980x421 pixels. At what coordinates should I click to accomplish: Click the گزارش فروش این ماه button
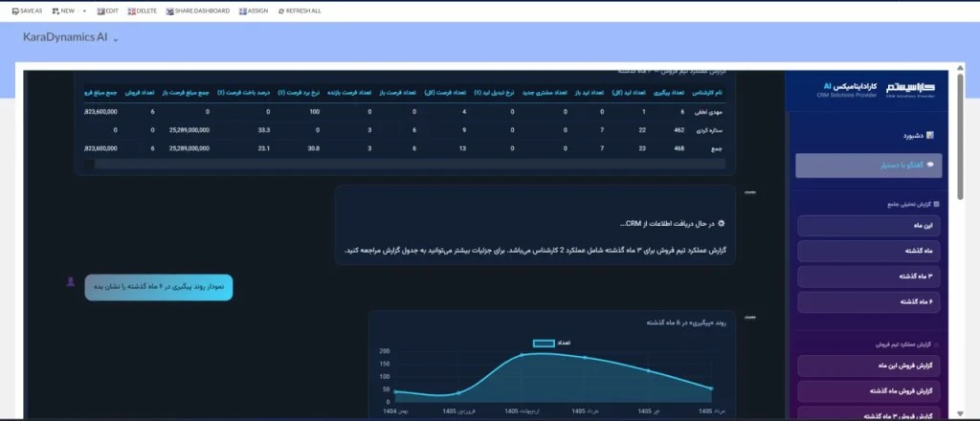point(869,366)
